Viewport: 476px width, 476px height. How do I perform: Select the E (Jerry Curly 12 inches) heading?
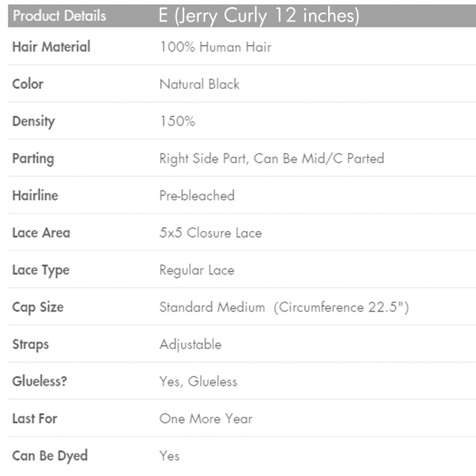tap(259, 16)
